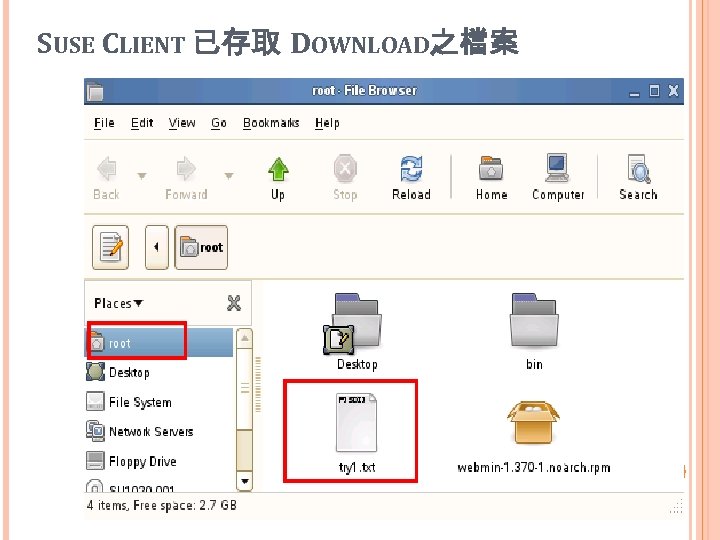Open the File menu
720x540 pixels.
pyautogui.click(x=104, y=123)
